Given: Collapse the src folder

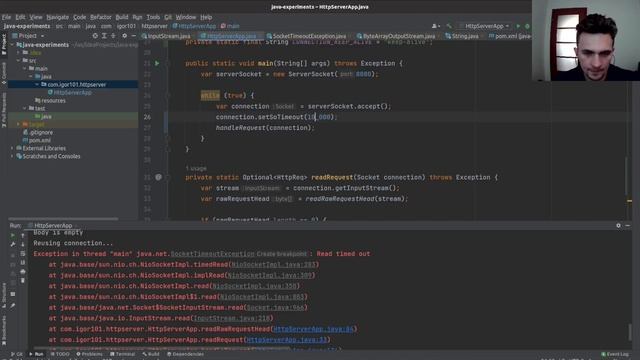Looking at the screenshot, I should [x=18, y=60].
